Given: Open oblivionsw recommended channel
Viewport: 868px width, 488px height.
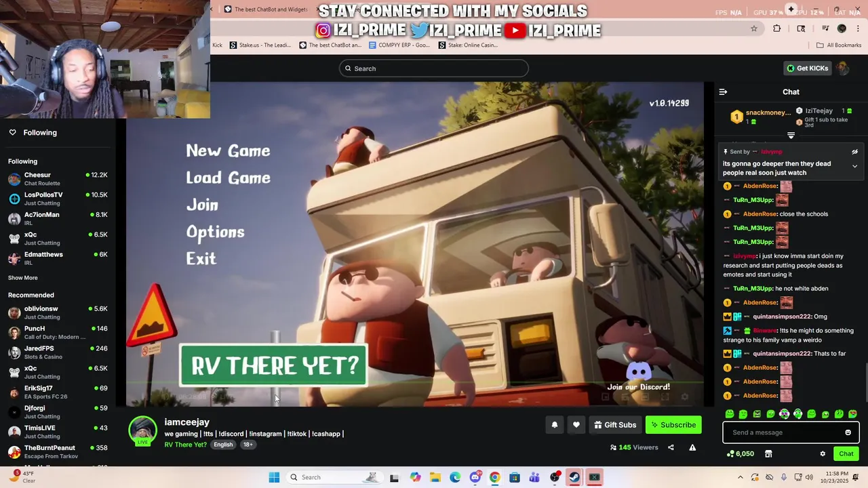Looking at the screenshot, I should coord(58,312).
